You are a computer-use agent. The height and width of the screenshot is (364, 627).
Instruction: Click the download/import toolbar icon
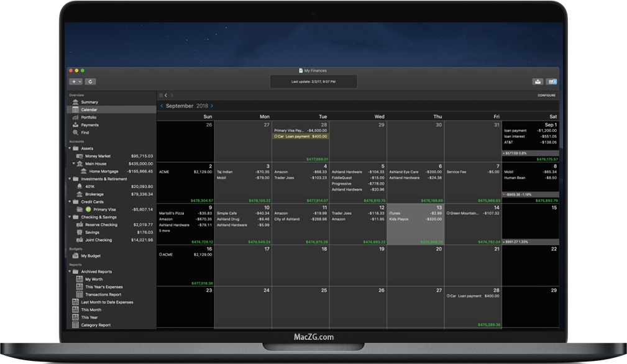click(537, 81)
